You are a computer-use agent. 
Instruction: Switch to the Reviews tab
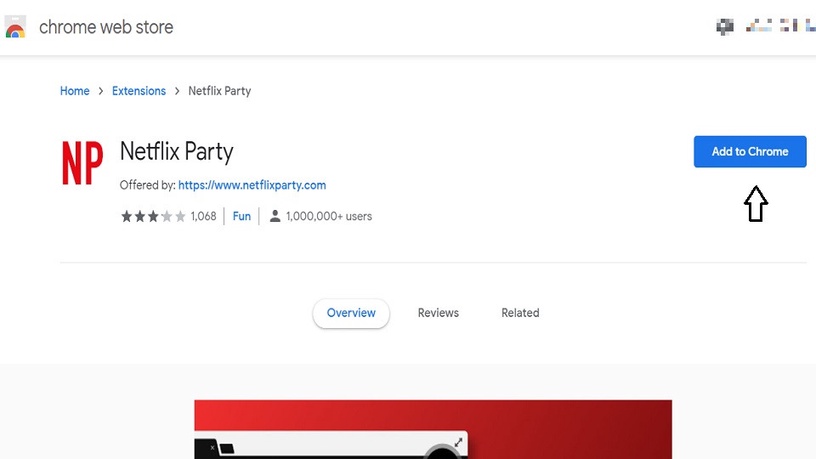point(438,313)
